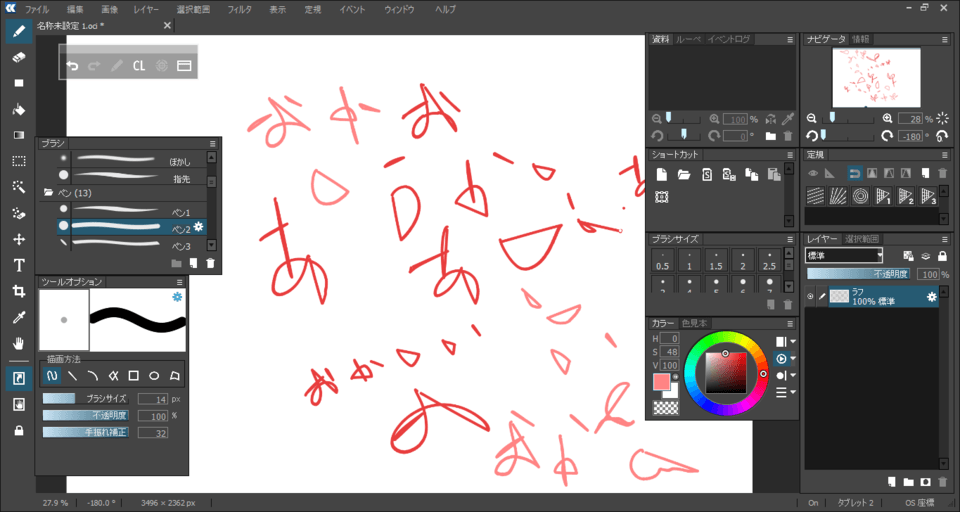
Task: Click the undo arrow on the floating toolbar
Action: point(72,66)
